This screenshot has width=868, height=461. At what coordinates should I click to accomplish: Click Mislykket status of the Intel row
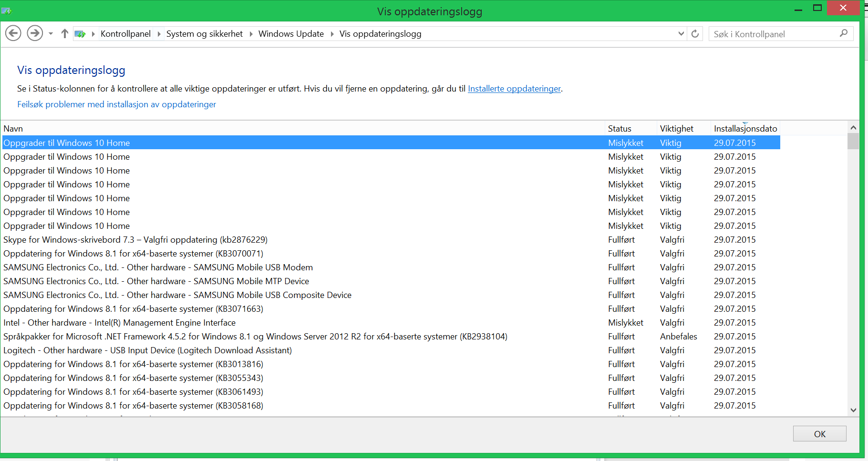[x=626, y=323]
